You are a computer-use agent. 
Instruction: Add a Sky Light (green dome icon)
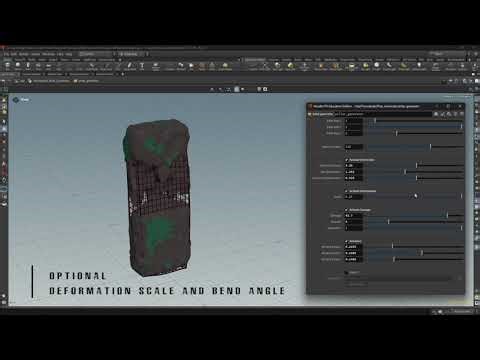(x=366, y=66)
